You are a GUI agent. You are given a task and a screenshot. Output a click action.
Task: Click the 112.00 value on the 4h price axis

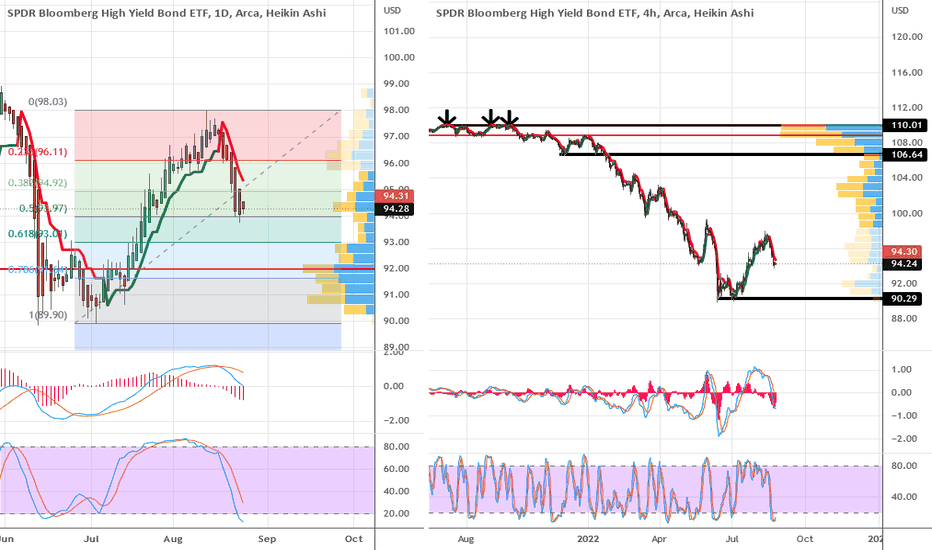907,108
